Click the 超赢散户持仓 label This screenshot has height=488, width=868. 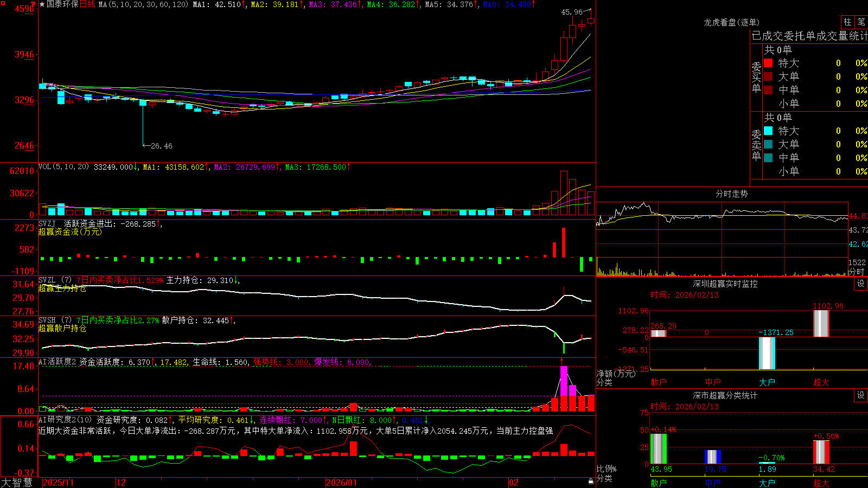coord(62,328)
